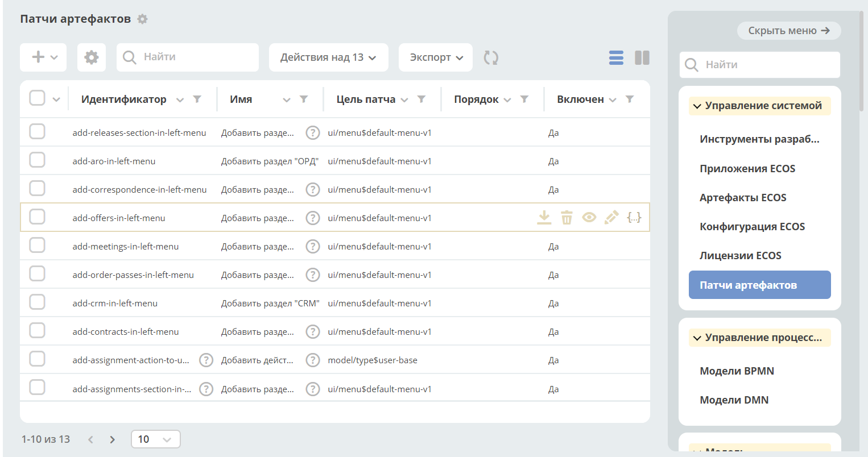Open the Экспорт dropdown
This screenshot has width=868, height=457.
pyautogui.click(x=436, y=57)
